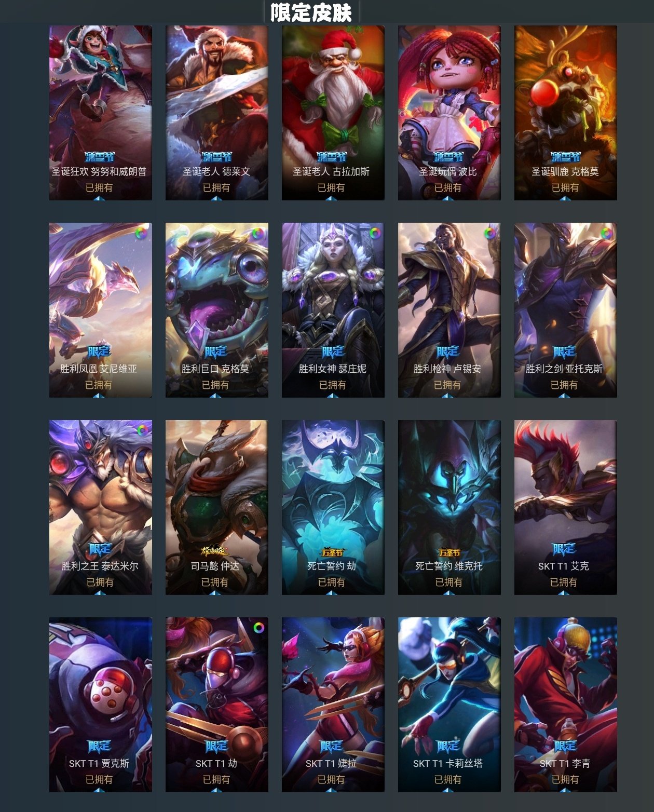
Task: Click chroma wheel icon on SKT T1 劫
Action: coord(258,628)
